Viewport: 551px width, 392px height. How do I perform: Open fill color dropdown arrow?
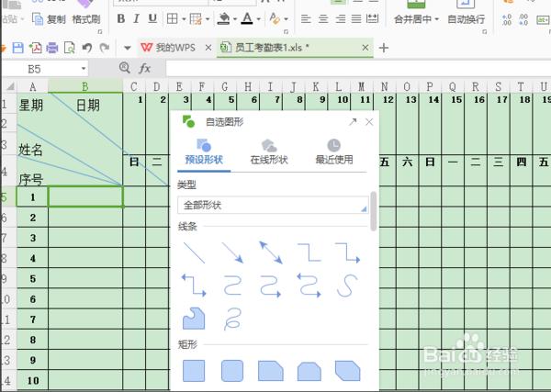pos(235,19)
